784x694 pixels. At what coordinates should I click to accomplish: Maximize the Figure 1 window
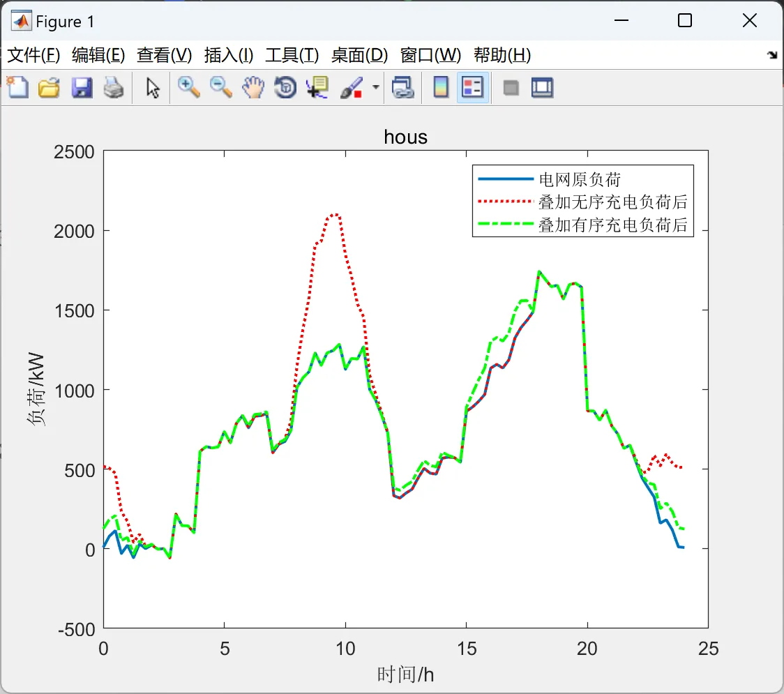coord(685,20)
